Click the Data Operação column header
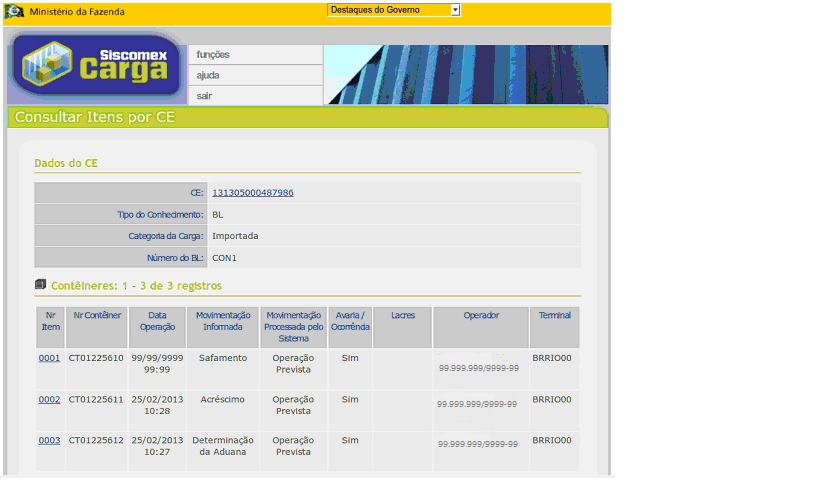Viewport: 819px width, 481px height. pos(157,327)
